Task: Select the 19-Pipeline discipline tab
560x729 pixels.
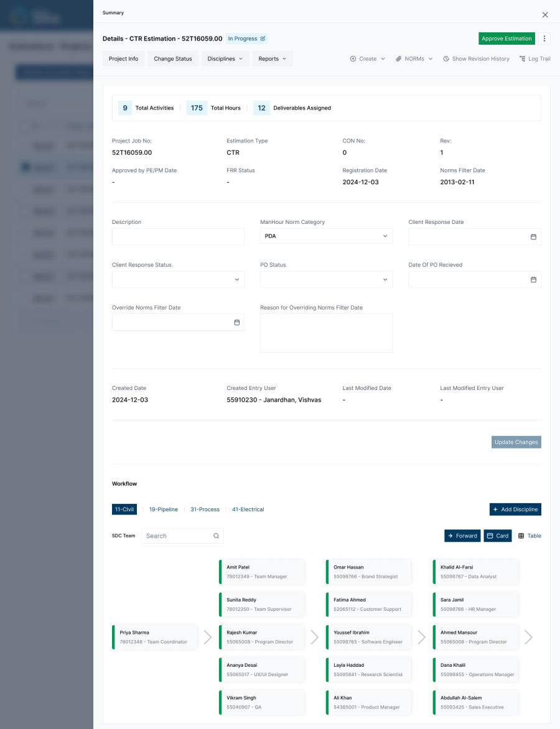Action: point(163,509)
